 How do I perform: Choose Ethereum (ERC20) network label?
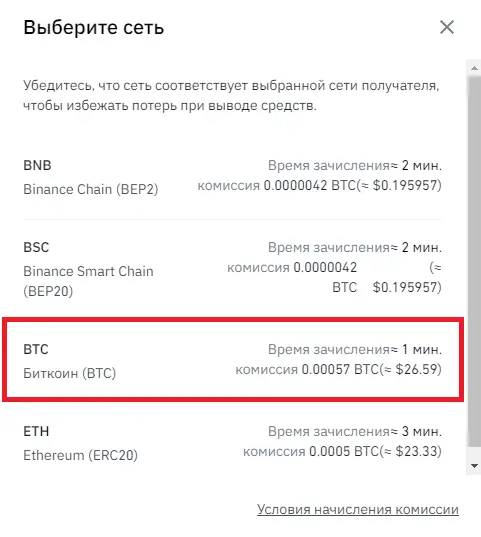pos(81,455)
